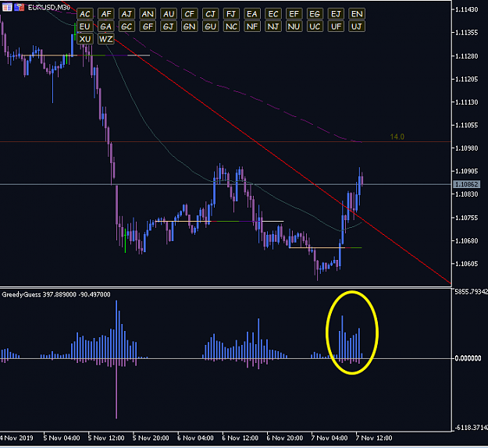Load the EJ pair chart
This screenshot has height=448, width=488.
[336, 14]
